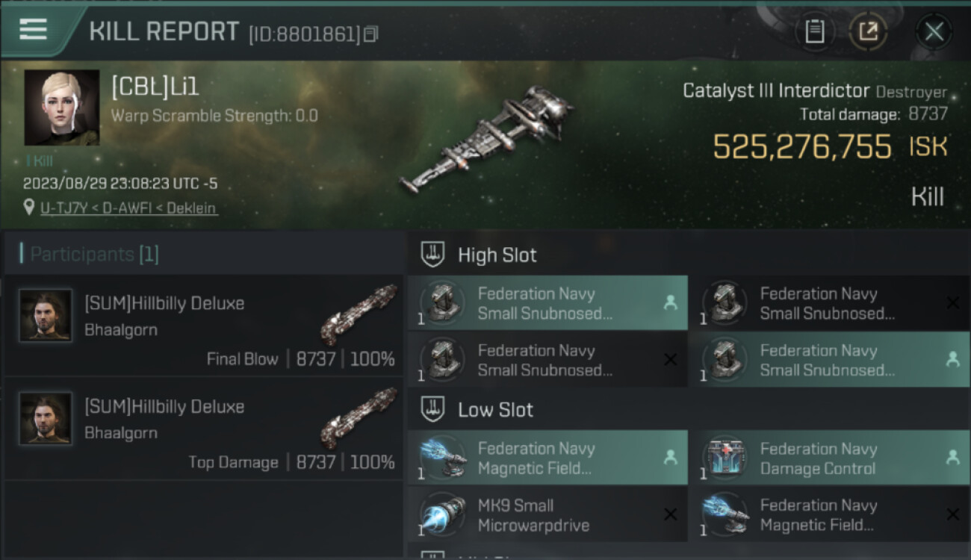Click the Final Blow Bhaalgorn ship icon

[x=359, y=314]
